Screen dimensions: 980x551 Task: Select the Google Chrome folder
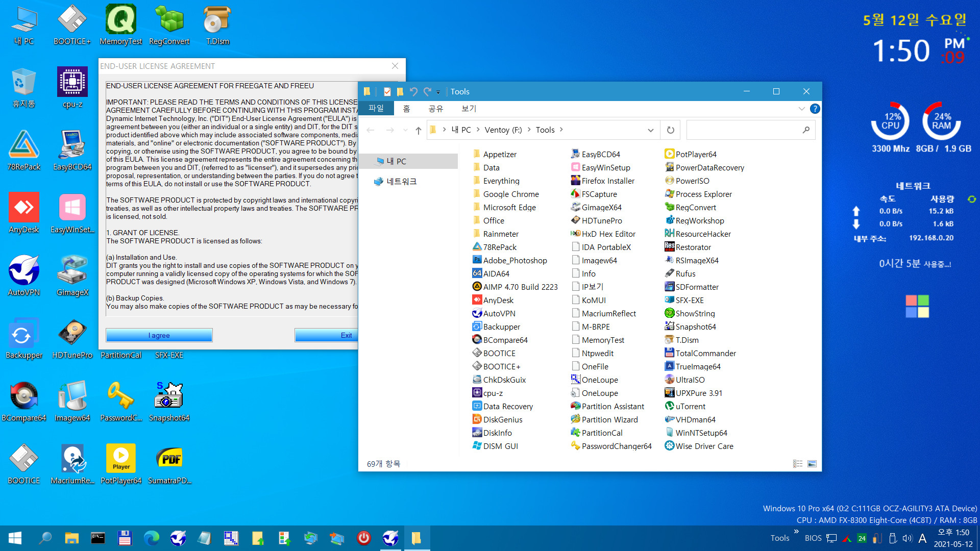[505, 194]
